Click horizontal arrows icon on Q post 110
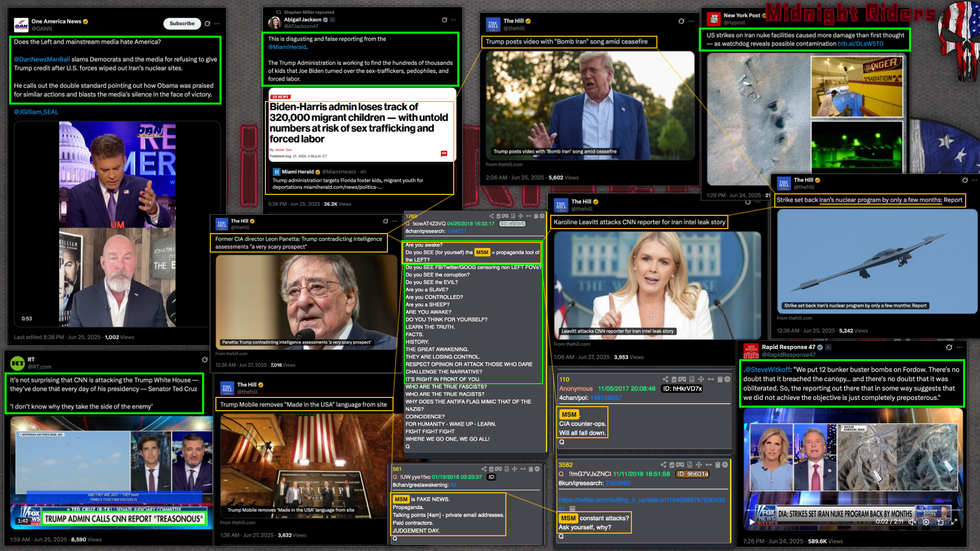 coord(710,379)
